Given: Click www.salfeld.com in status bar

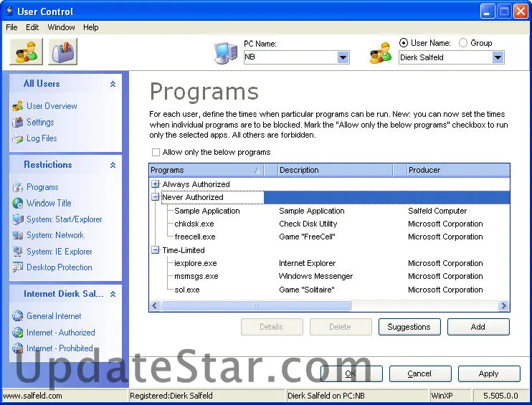Looking at the screenshot, I should coord(32,396).
